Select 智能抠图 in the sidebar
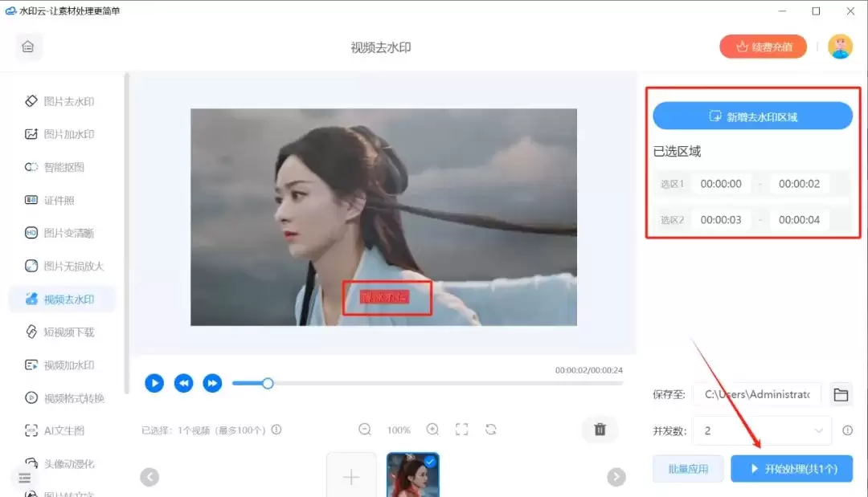The image size is (868, 497). coord(55,167)
